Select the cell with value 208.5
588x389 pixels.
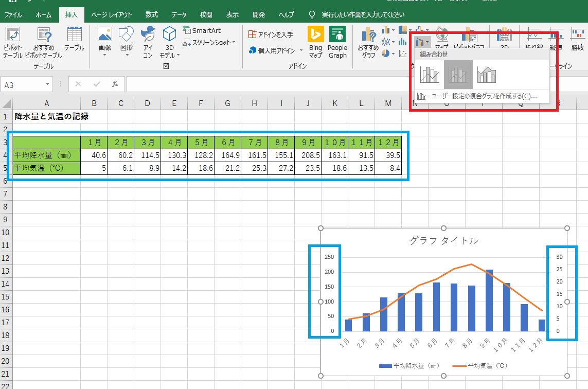coord(308,155)
